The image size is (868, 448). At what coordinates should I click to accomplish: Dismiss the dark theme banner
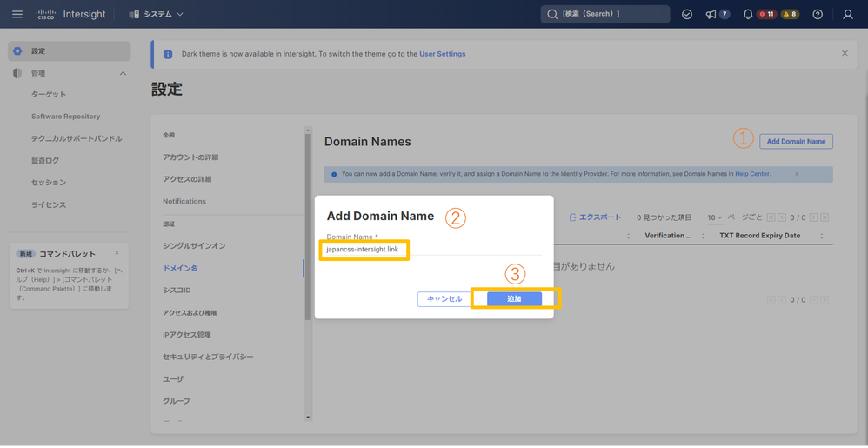coord(845,53)
